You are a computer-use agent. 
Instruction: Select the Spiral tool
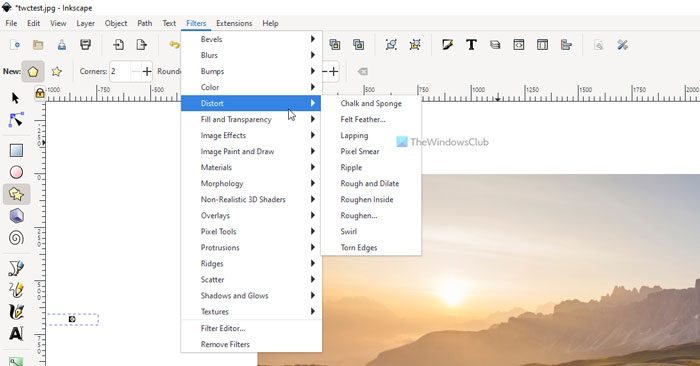coord(16,238)
